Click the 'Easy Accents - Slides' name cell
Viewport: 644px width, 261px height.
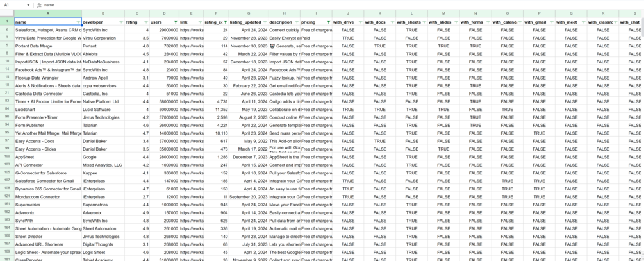click(x=48, y=149)
